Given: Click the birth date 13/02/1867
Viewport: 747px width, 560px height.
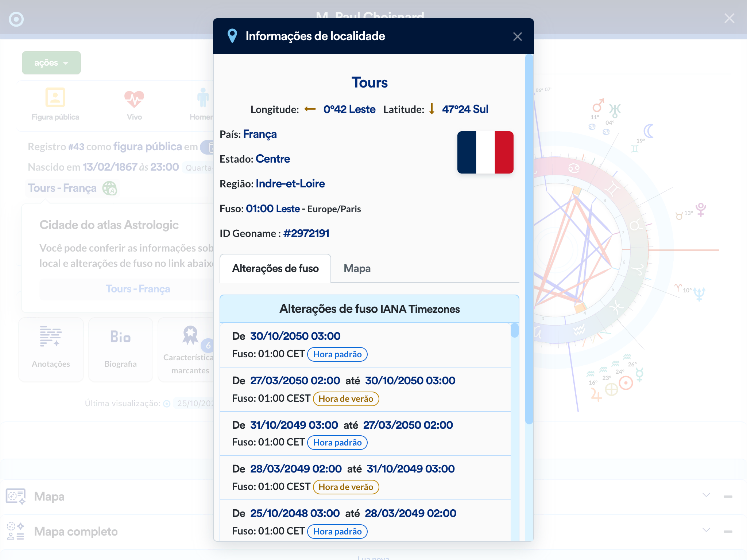Looking at the screenshot, I should 110,167.
